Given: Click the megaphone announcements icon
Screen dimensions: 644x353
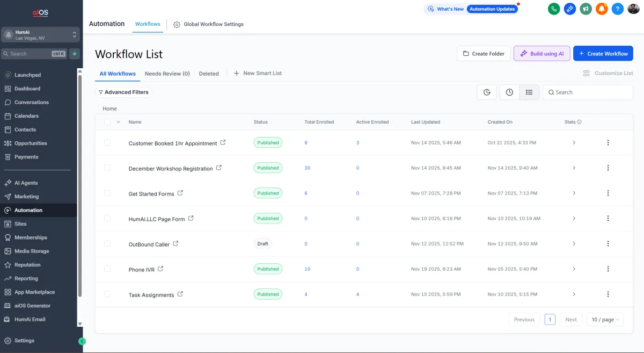Looking at the screenshot, I should [586, 9].
